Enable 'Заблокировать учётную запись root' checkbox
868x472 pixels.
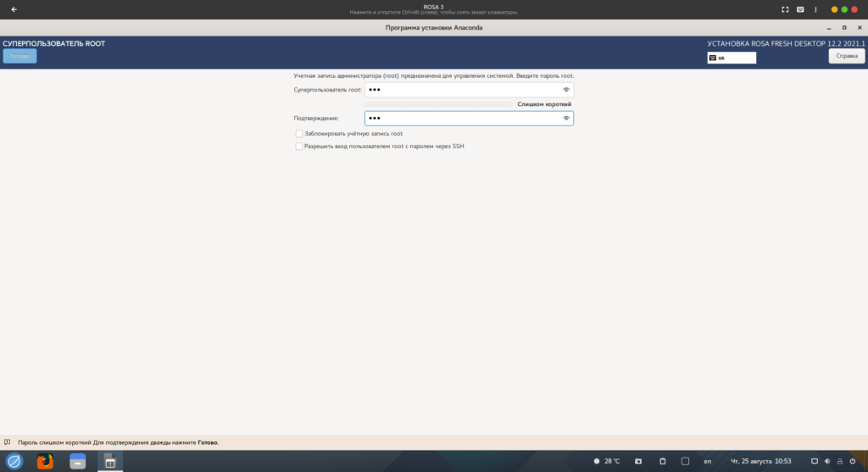[299, 134]
